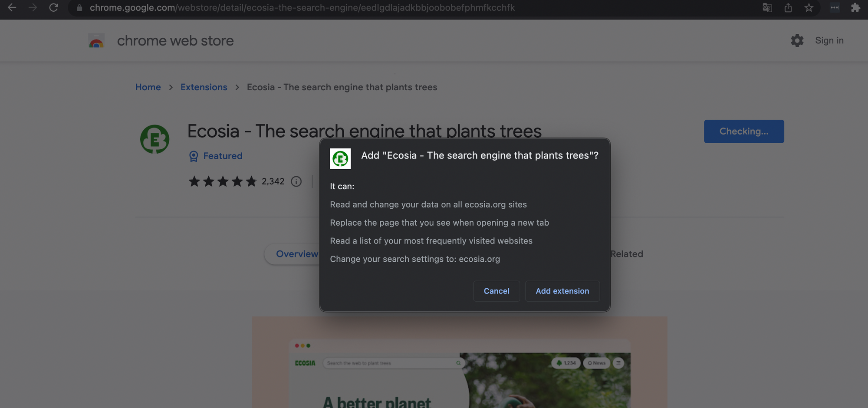Open the translate page icon

click(x=767, y=7)
